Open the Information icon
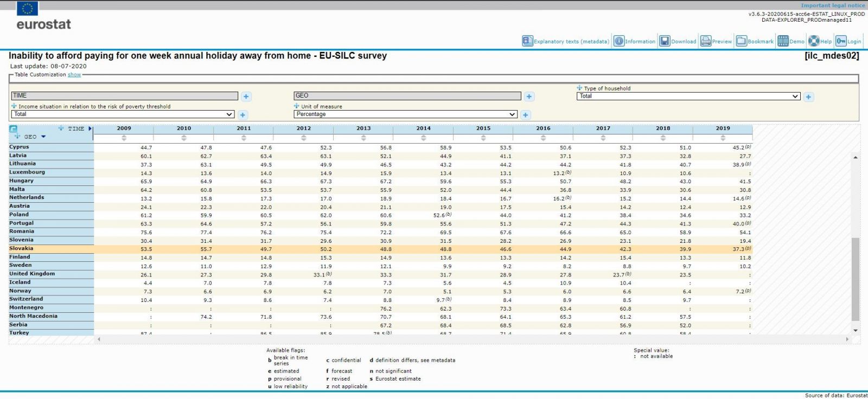868x399 pixels. (x=619, y=41)
